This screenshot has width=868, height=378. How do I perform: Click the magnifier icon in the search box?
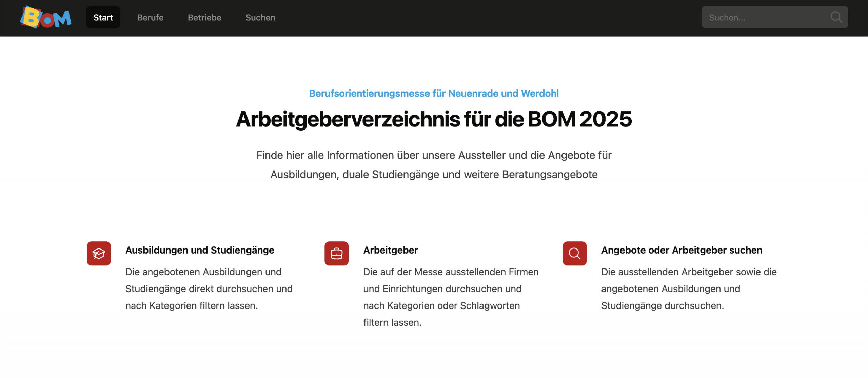click(836, 17)
